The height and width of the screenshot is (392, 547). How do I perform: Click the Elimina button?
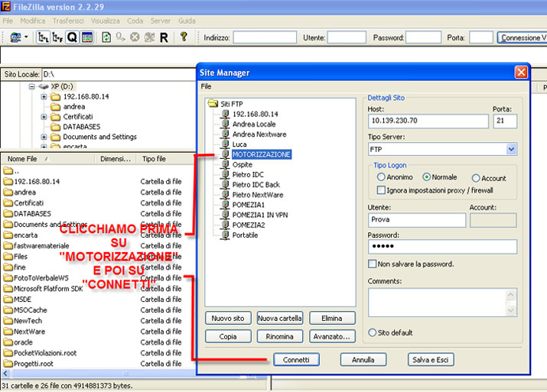(332, 318)
